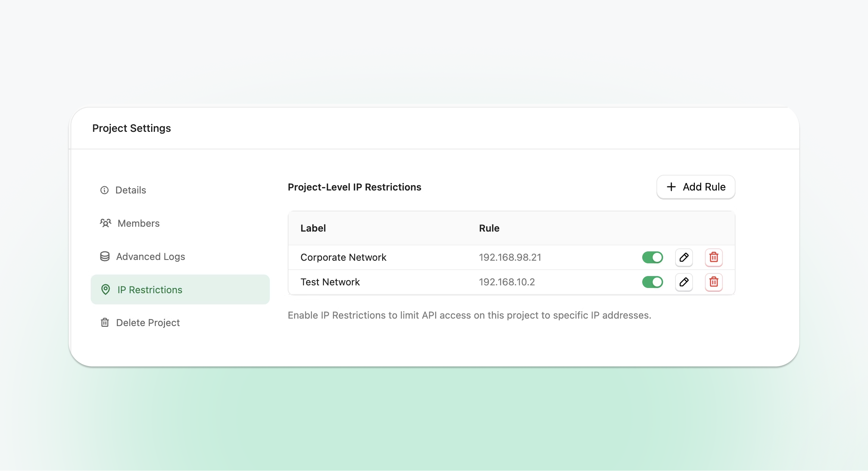This screenshot has width=868, height=471.
Task: Click the Corporate Network label cell
Action: [343, 257]
